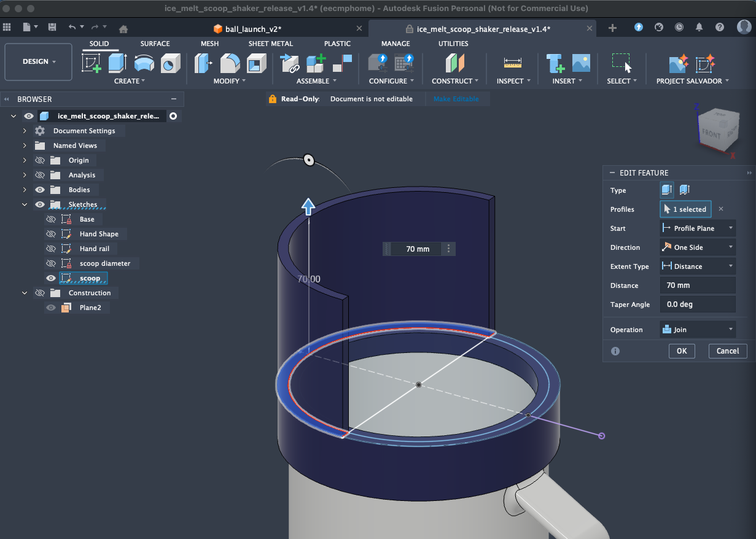Open the Extent Type dropdown
Screen dimensions: 756x539
(x=697, y=266)
